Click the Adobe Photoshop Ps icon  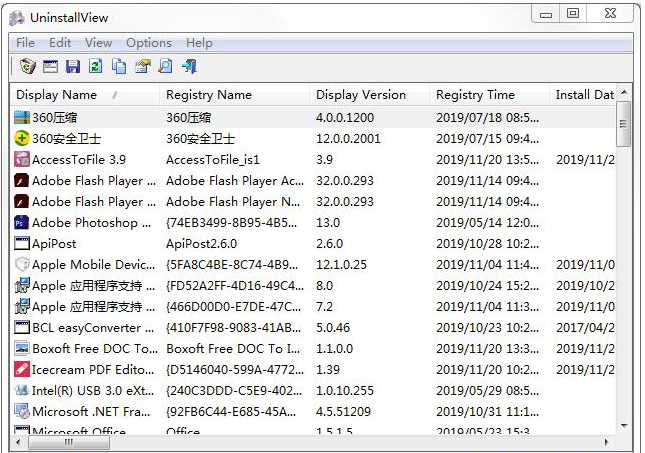(22, 223)
